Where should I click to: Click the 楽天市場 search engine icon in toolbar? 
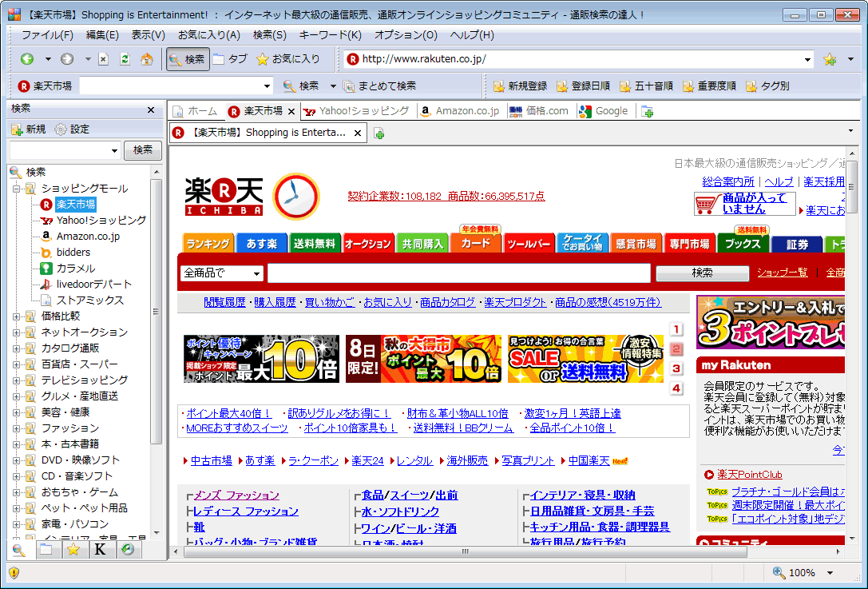23,86
